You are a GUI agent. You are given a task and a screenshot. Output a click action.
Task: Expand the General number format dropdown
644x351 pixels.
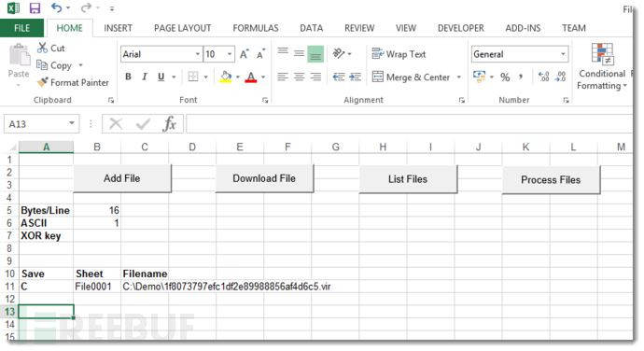563,54
